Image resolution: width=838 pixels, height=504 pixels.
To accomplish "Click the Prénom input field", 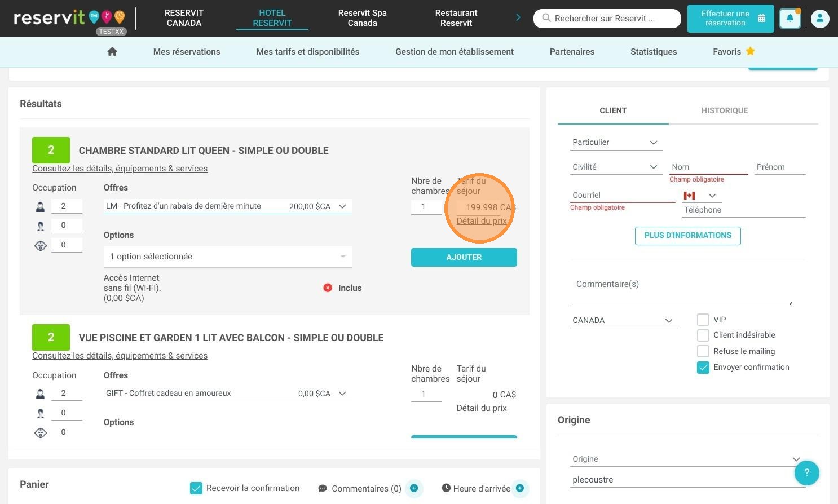I will tap(780, 167).
